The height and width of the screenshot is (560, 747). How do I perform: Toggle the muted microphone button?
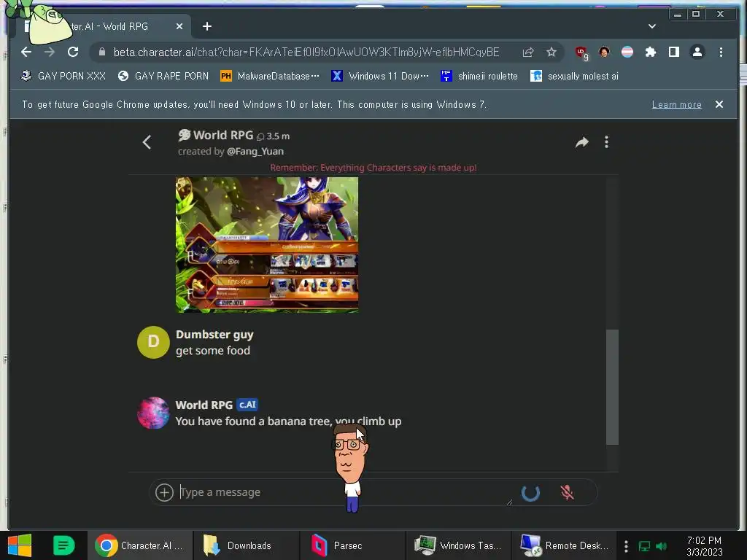coord(567,492)
